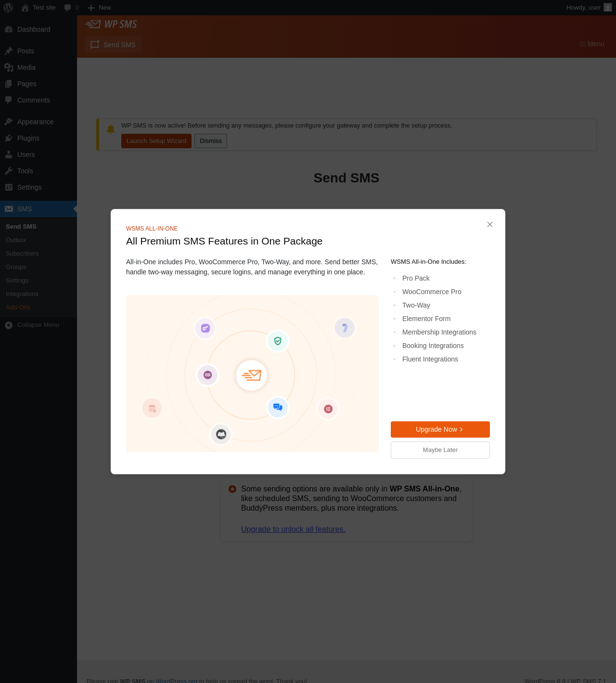Close the All-in-One upgrade popup

pyautogui.click(x=490, y=224)
